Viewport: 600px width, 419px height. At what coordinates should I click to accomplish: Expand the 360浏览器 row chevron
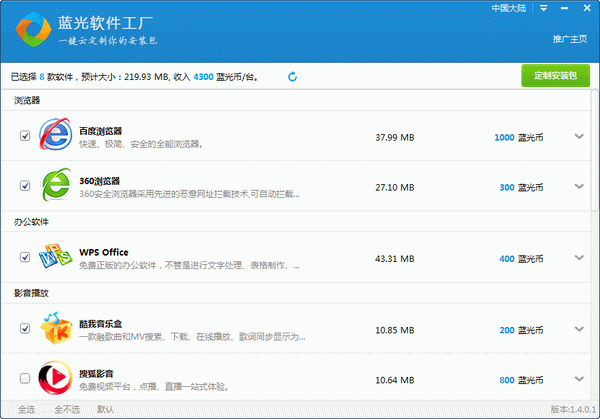click(579, 186)
